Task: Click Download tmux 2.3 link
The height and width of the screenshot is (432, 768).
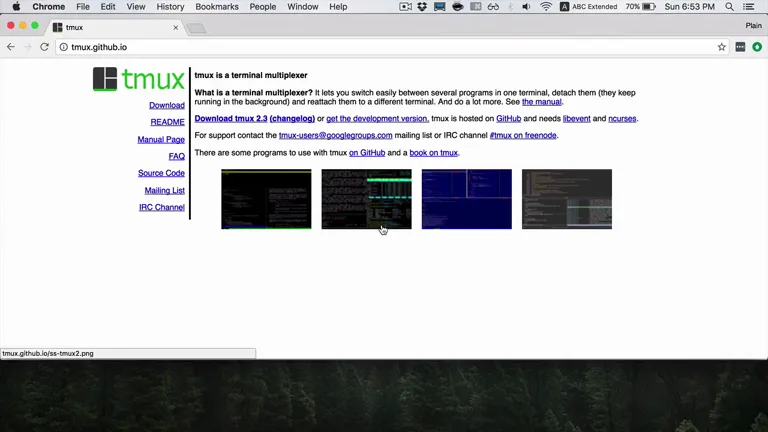Action: pyautogui.click(x=231, y=119)
